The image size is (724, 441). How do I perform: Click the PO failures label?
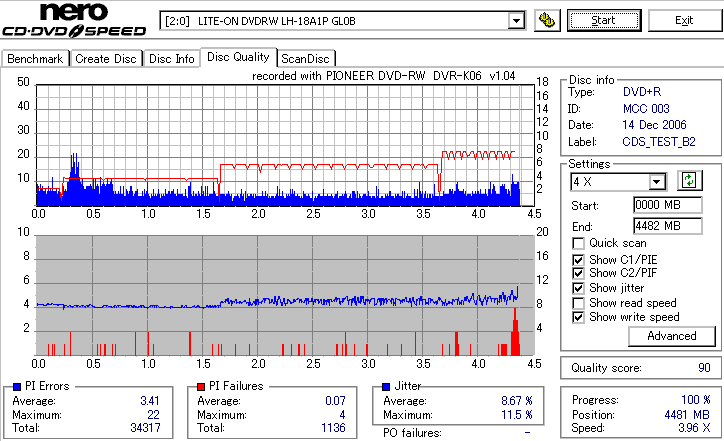pos(412,433)
